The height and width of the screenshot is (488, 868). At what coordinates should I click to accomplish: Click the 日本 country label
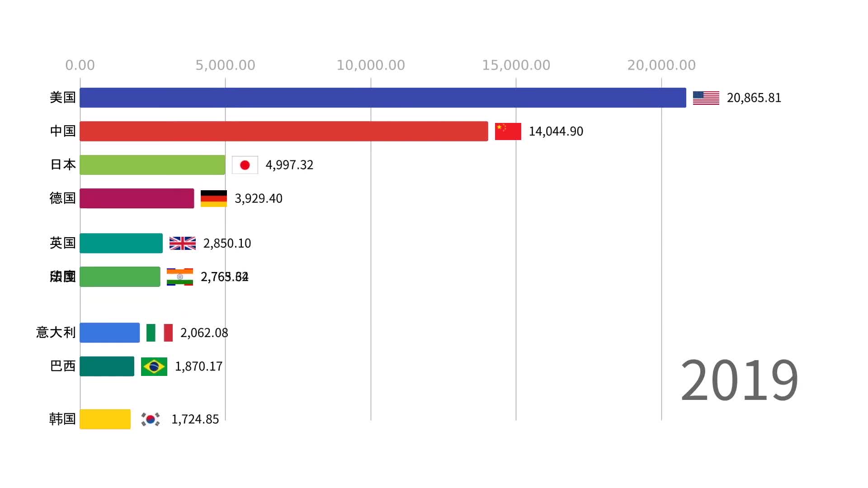click(x=63, y=165)
